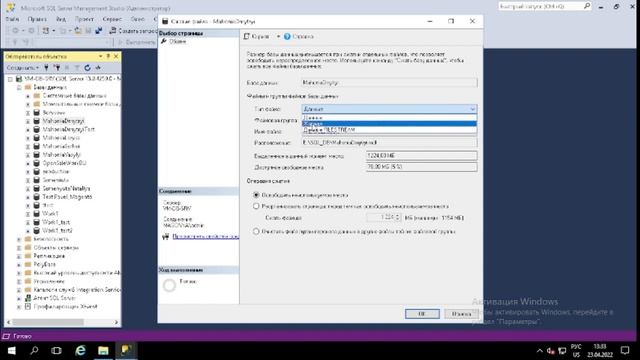Select the Work1_test2 database icon

tap(36, 231)
